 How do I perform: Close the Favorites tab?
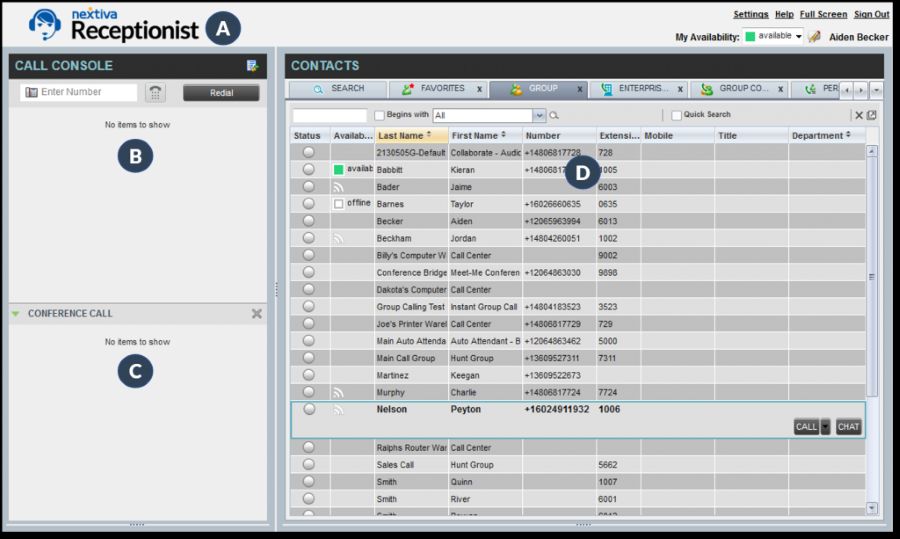tap(479, 89)
